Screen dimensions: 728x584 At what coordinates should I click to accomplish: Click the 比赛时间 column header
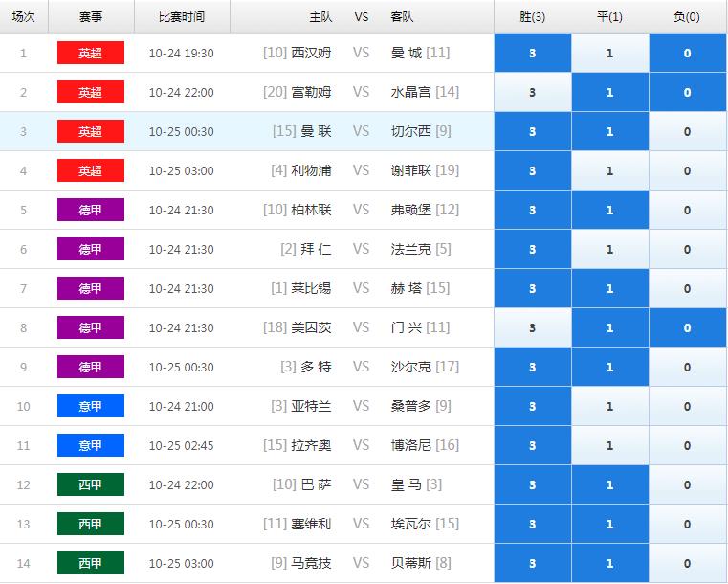182,16
